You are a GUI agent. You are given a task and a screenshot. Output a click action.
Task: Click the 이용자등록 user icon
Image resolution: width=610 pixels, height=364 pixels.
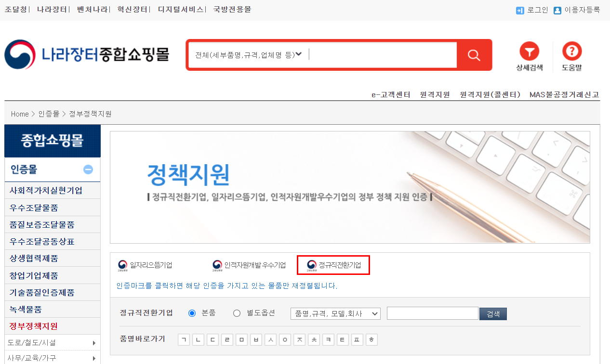pyautogui.click(x=557, y=10)
